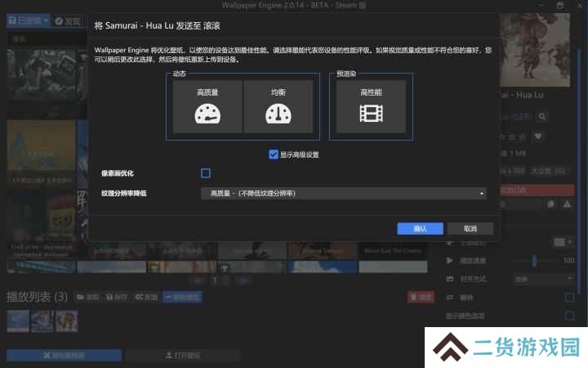Viewport: 588px width, 368px height.
Task: Select the blue playlist thumbnail
Action: coord(18,321)
